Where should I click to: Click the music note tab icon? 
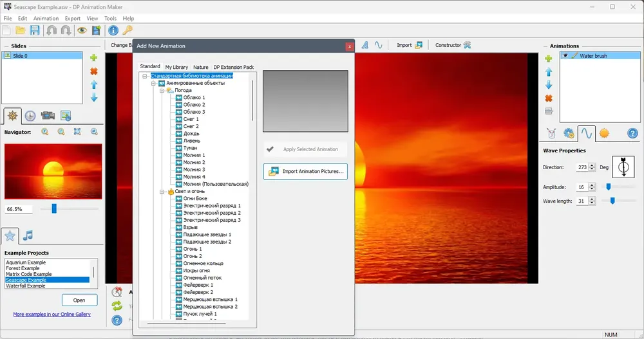28,235
